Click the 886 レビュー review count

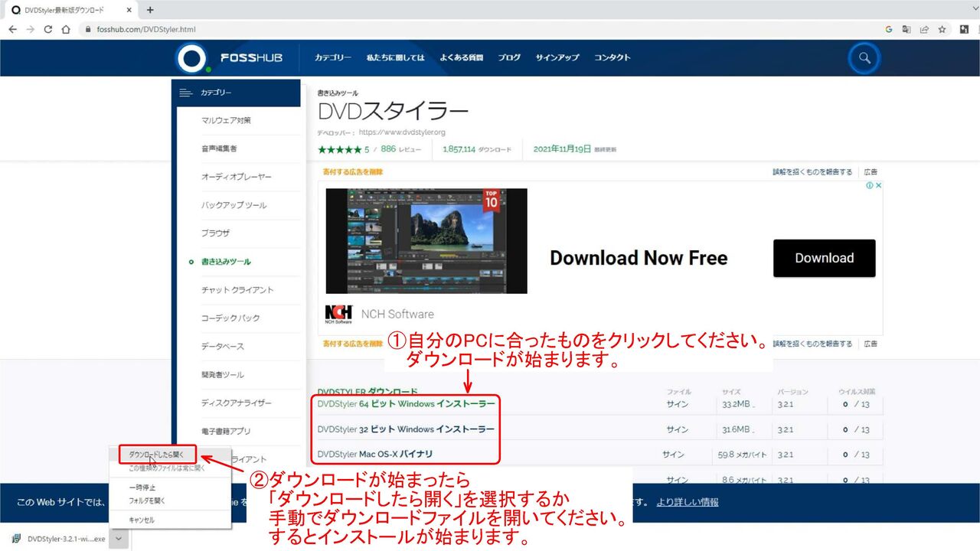[400, 149]
